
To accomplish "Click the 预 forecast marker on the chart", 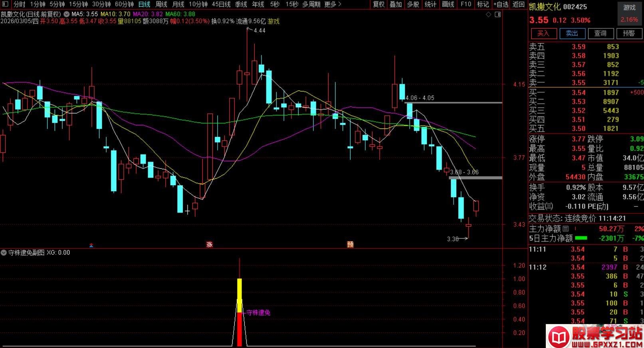I will [350, 244].
